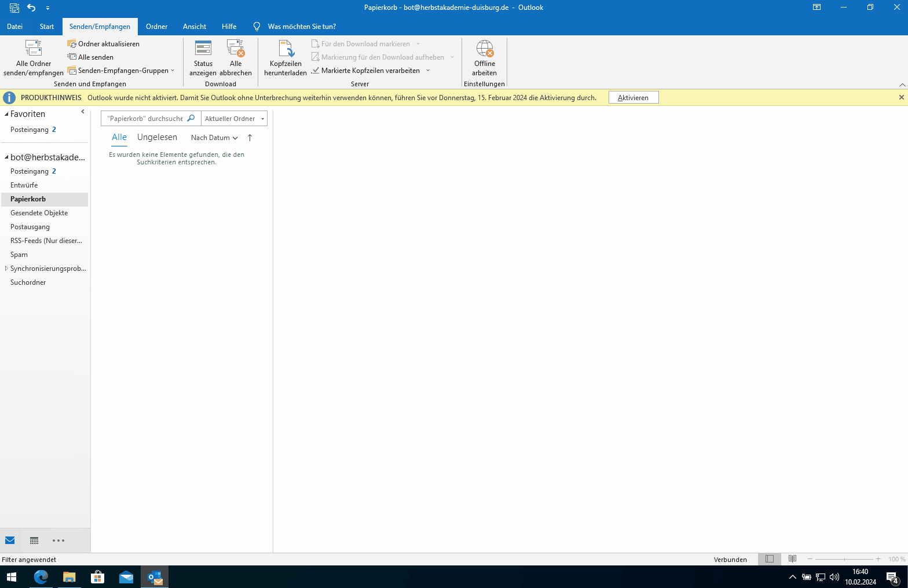Minimize the folder pane with chevron
This screenshot has height=588, width=908.
83,112
